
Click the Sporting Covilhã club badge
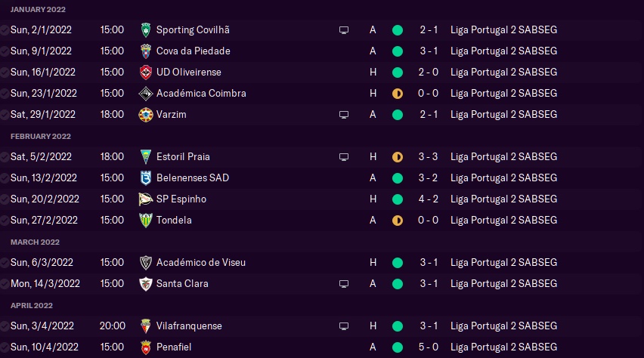point(147,30)
